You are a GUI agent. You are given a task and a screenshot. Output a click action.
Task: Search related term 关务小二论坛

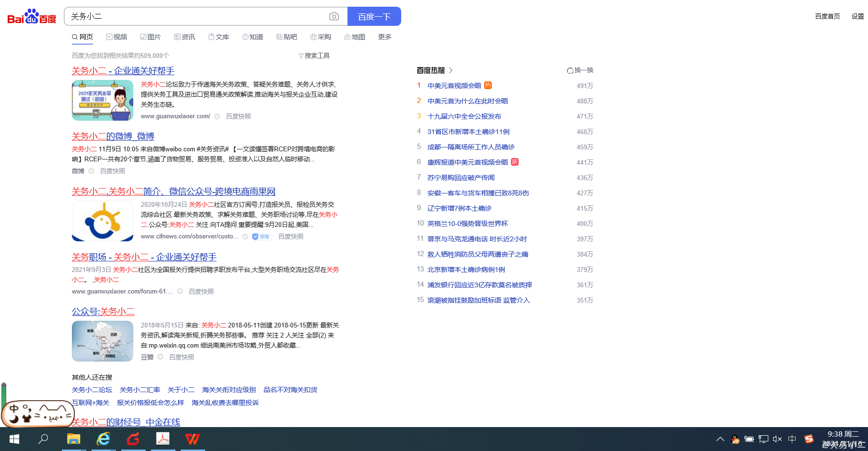pyautogui.click(x=92, y=390)
